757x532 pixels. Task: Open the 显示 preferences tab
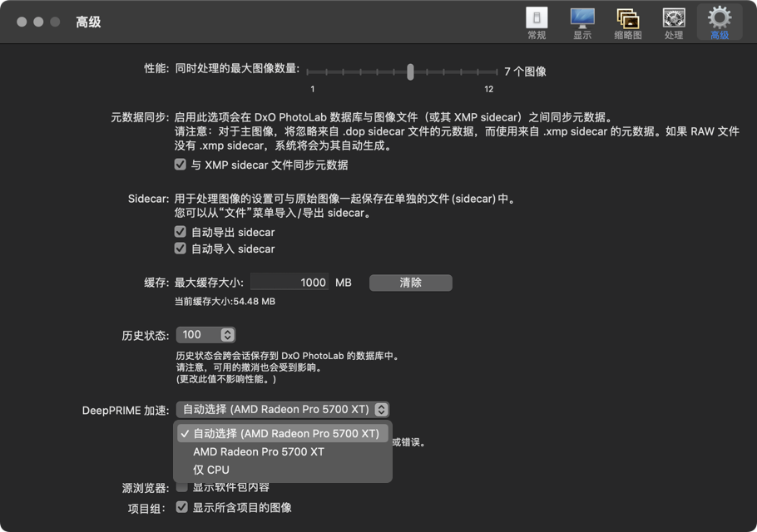pyautogui.click(x=582, y=23)
